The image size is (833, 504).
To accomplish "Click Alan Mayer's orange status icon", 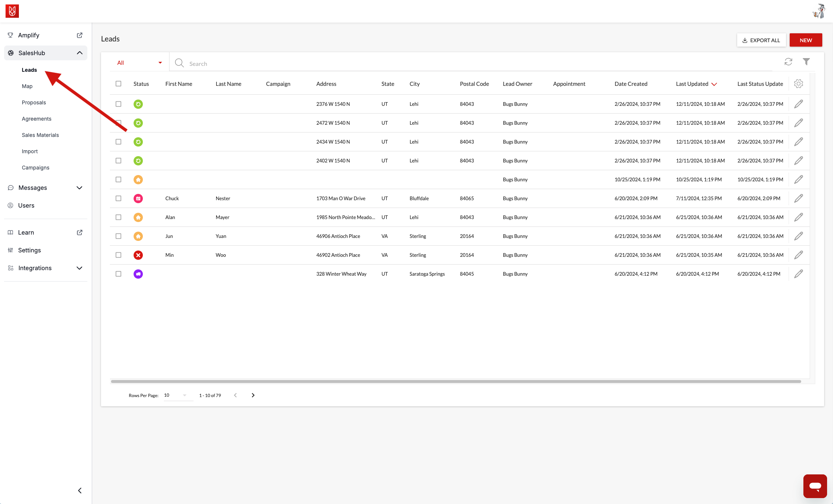I will (x=138, y=217).
